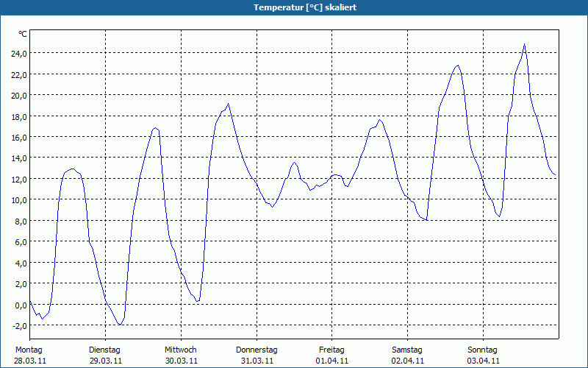588x368 pixels.
Task: Click the 6,0 axis label
Action: click(21, 242)
